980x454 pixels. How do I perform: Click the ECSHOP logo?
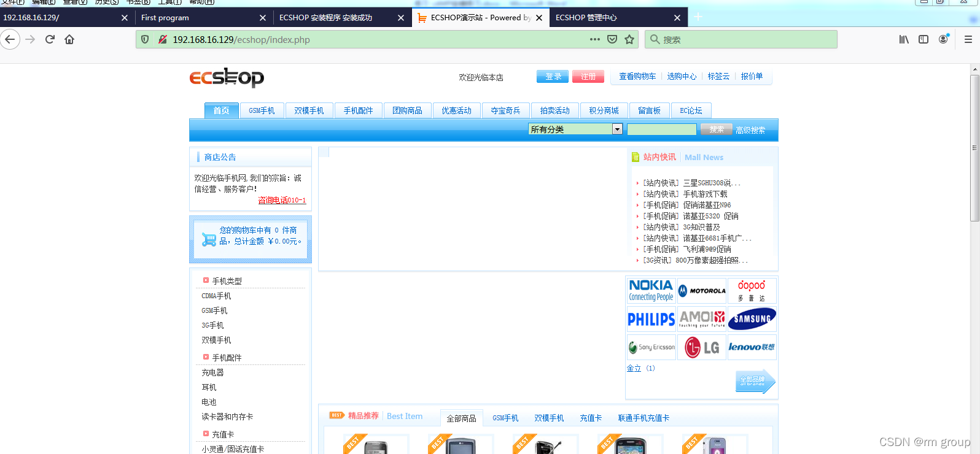(x=227, y=77)
